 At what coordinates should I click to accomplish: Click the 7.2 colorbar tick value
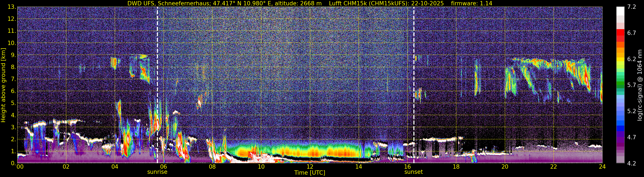(x=632, y=7)
